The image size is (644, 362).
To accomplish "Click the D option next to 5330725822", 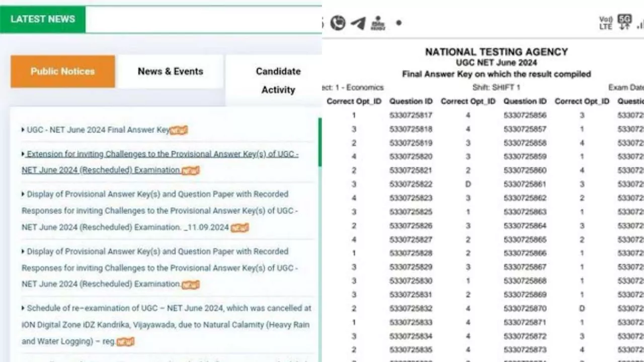I will 468,184.
